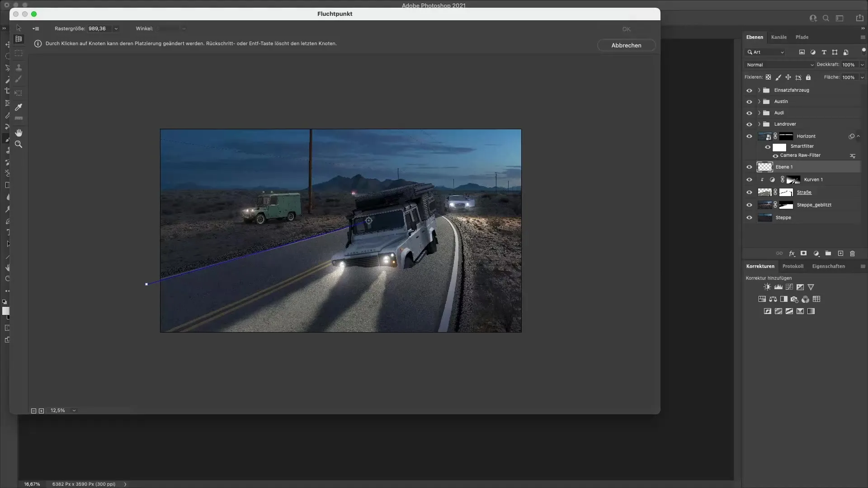Screen dimensions: 868x488
Task: Open the Fluchtpunkt settings flyout menu
Action: click(x=36, y=28)
